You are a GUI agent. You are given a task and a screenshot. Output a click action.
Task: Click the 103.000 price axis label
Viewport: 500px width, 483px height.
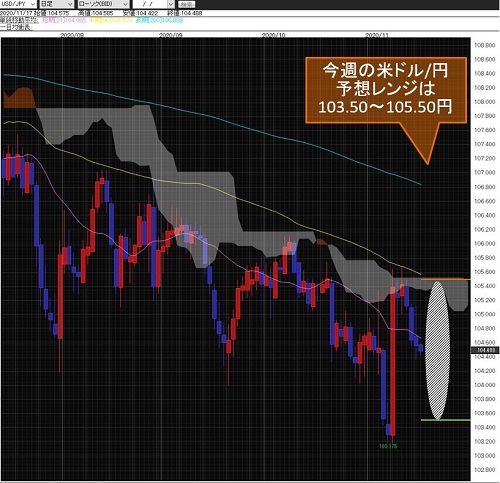[485, 455]
